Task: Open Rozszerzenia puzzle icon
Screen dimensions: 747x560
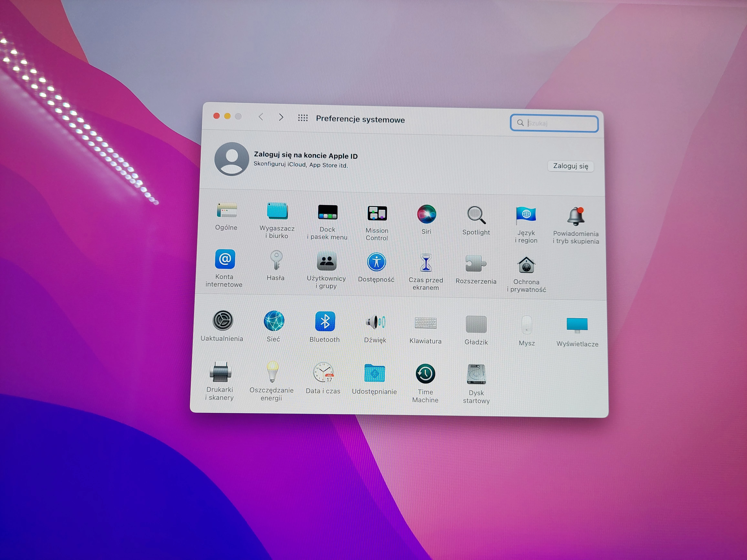Action: pyautogui.click(x=476, y=263)
